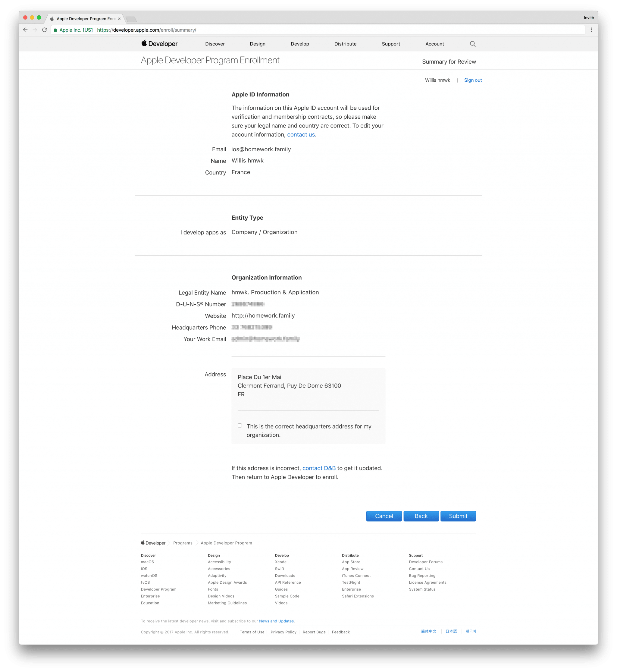Open Apple Design Awards footer link
The width and height of the screenshot is (617, 672).
tap(227, 583)
